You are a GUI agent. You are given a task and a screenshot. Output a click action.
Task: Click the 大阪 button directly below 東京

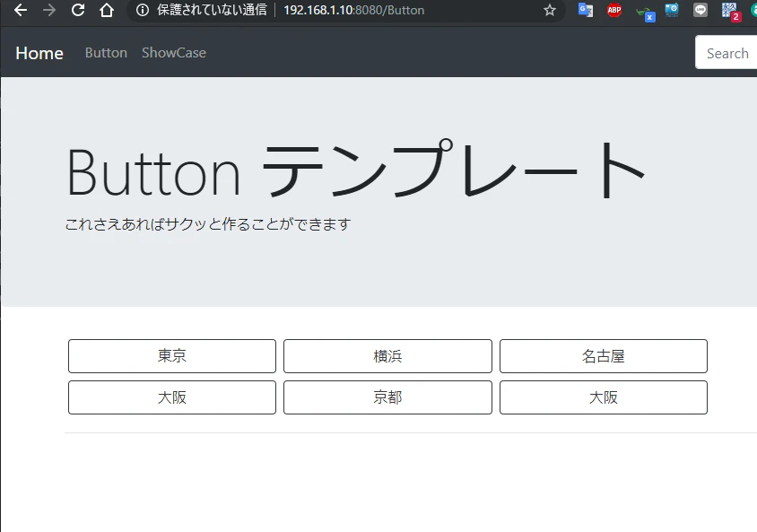pyautogui.click(x=172, y=397)
